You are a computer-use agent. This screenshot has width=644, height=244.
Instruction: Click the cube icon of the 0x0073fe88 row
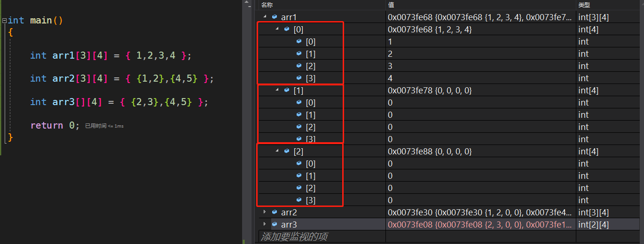click(287, 151)
